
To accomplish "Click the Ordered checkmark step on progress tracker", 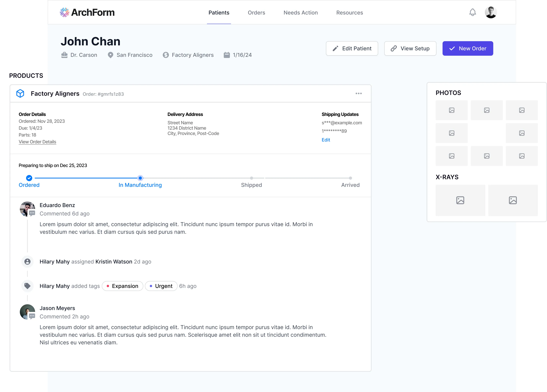I will pos(29,178).
